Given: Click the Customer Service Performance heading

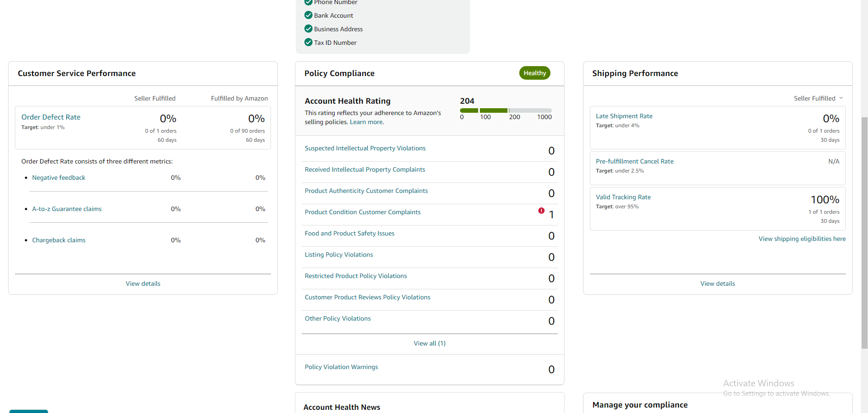Looking at the screenshot, I should 76,73.
